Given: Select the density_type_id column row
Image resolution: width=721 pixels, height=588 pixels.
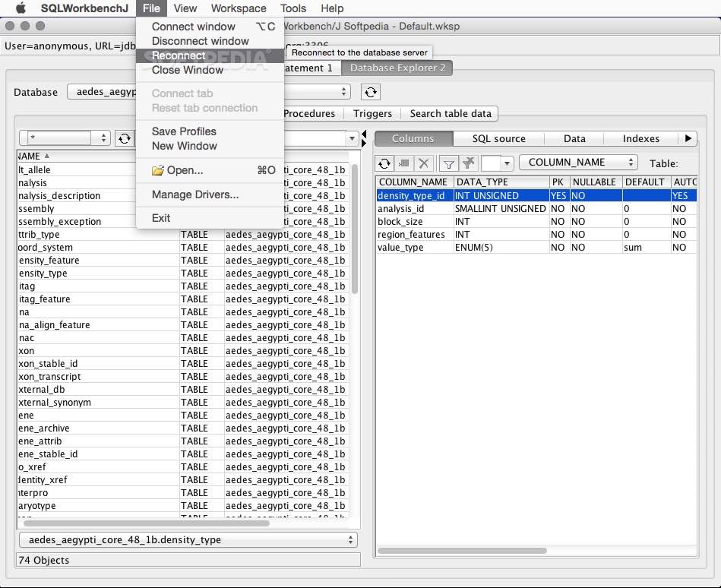Looking at the screenshot, I should [536, 196].
